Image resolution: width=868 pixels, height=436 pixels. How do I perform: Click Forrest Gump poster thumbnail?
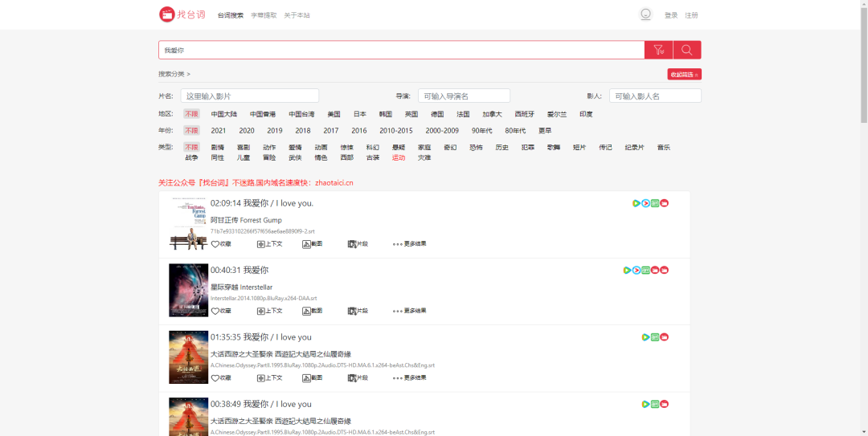[188, 223]
